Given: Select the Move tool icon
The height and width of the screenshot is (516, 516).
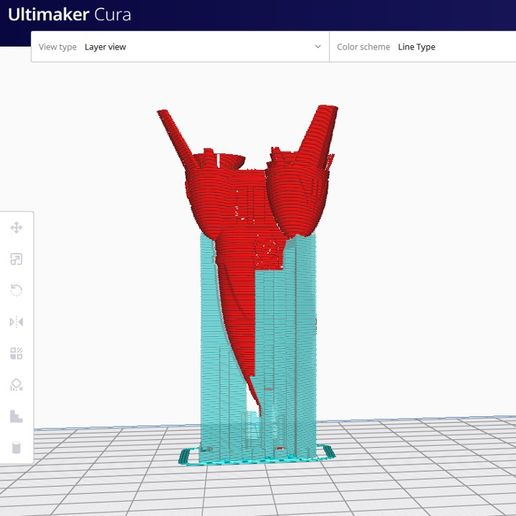Looking at the screenshot, I should coord(16,228).
